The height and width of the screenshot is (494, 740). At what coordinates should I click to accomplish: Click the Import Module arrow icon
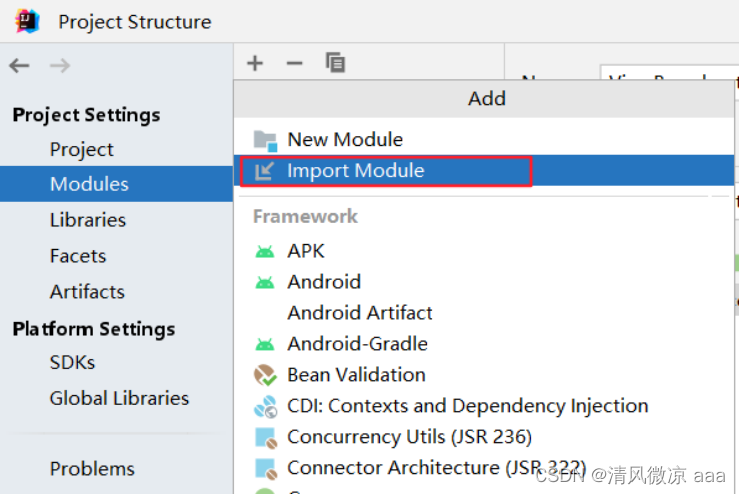[x=264, y=171]
